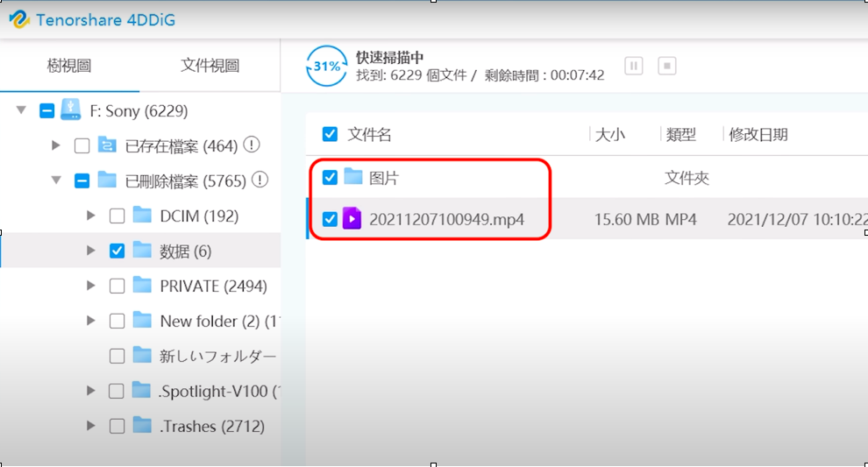Image resolution: width=868 pixels, height=467 pixels.
Task: Expand the New folder (2) node
Action: coord(91,321)
